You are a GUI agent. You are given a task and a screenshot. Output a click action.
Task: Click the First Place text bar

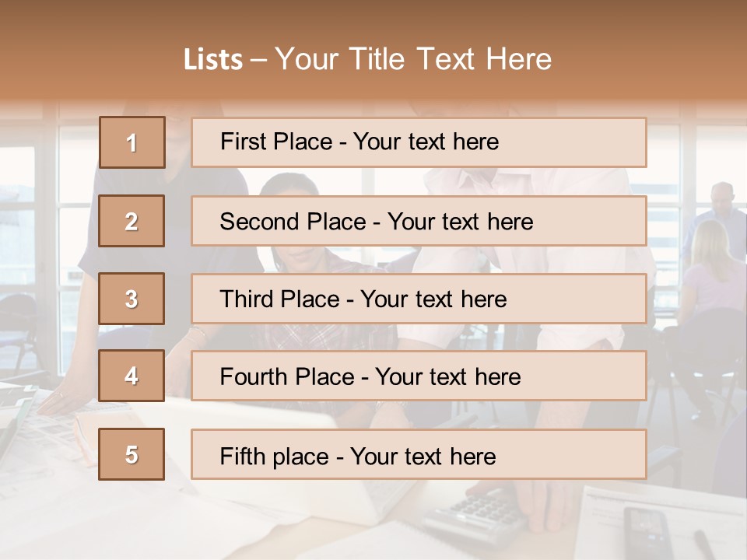(x=419, y=142)
